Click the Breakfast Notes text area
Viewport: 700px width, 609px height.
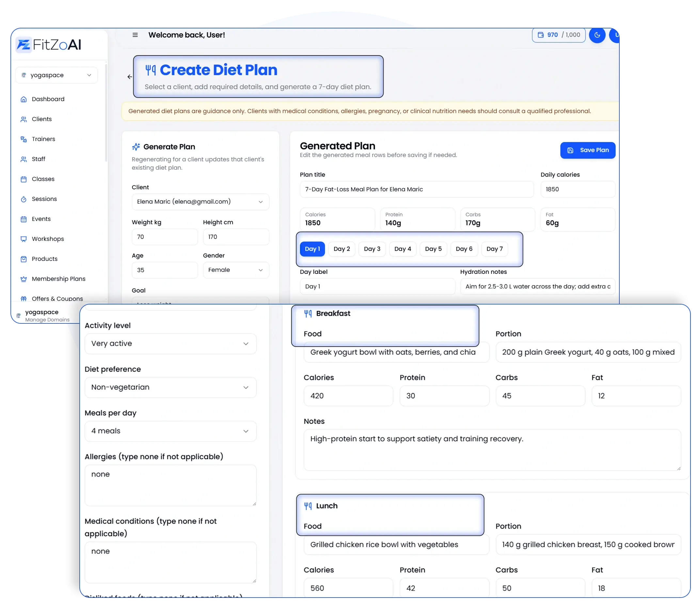pyautogui.click(x=492, y=450)
